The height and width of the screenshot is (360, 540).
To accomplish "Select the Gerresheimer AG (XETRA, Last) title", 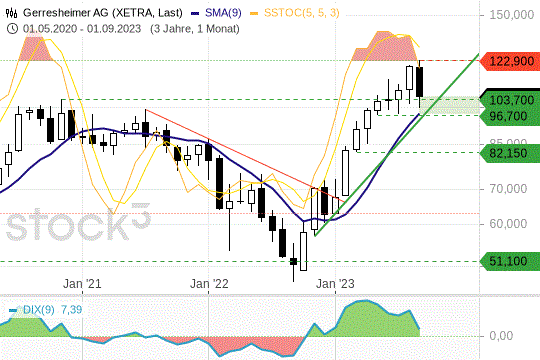I will click(x=103, y=13).
